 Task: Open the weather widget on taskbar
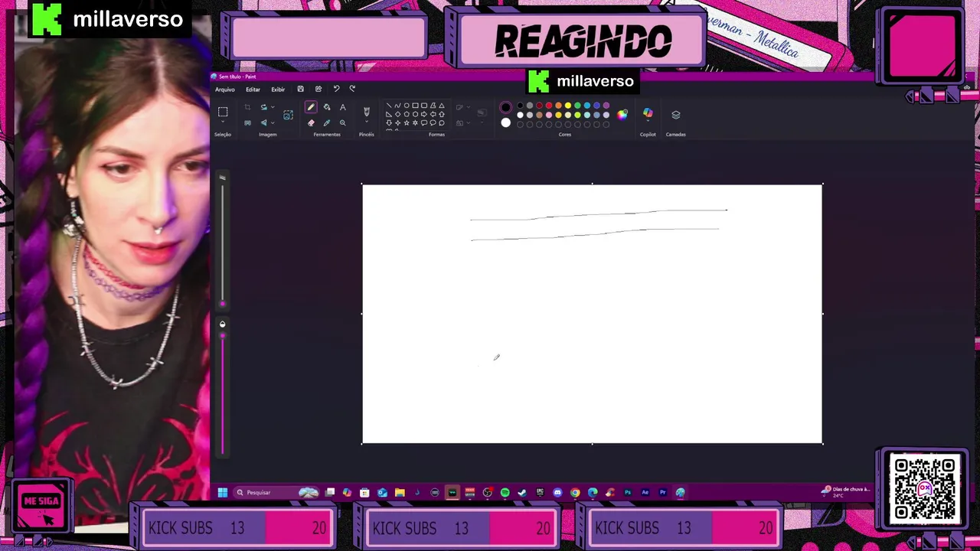[x=846, y=491]
